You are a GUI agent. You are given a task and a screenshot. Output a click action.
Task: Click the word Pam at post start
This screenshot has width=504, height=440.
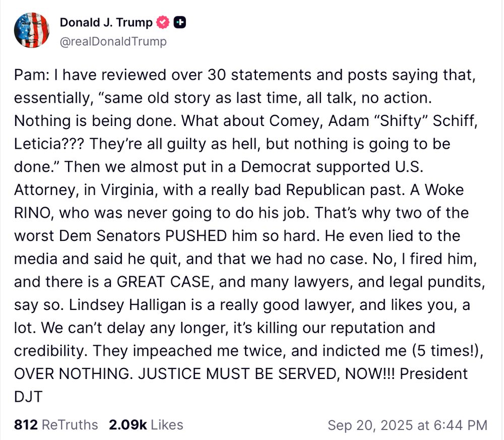(30, 75)
